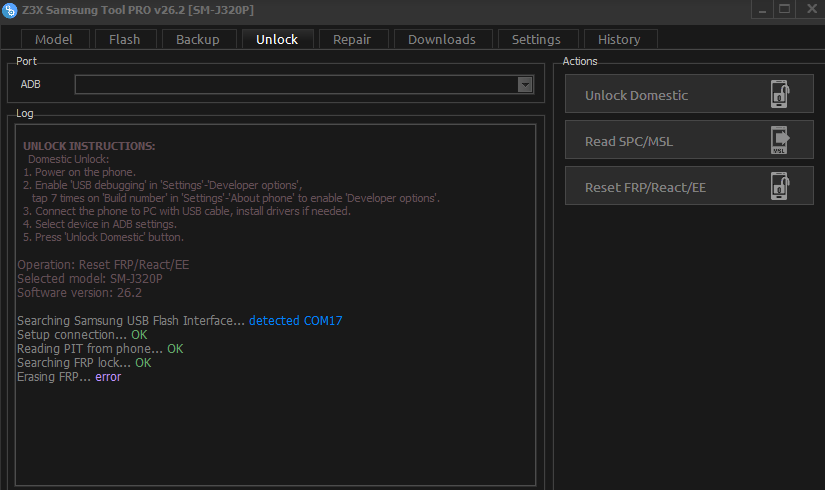Switch to the Settings tab
This screenshot has width=825, height=490.
tap(537, 39)
